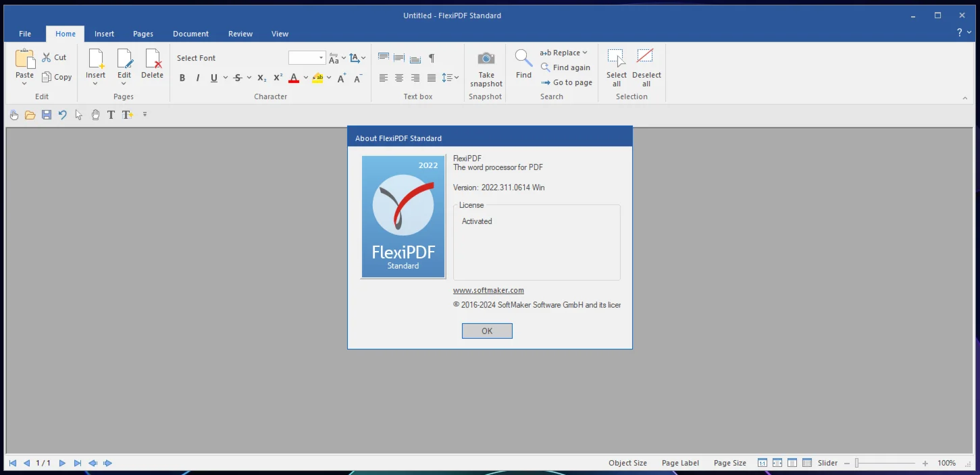Expand the Replace dropdown arrow
Image resolution: width=980 pixels, height=475 pixels.
(x=585, y=53)
